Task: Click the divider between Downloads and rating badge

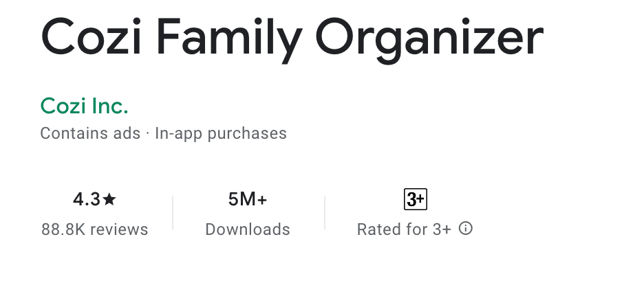Action: (325, 213)
